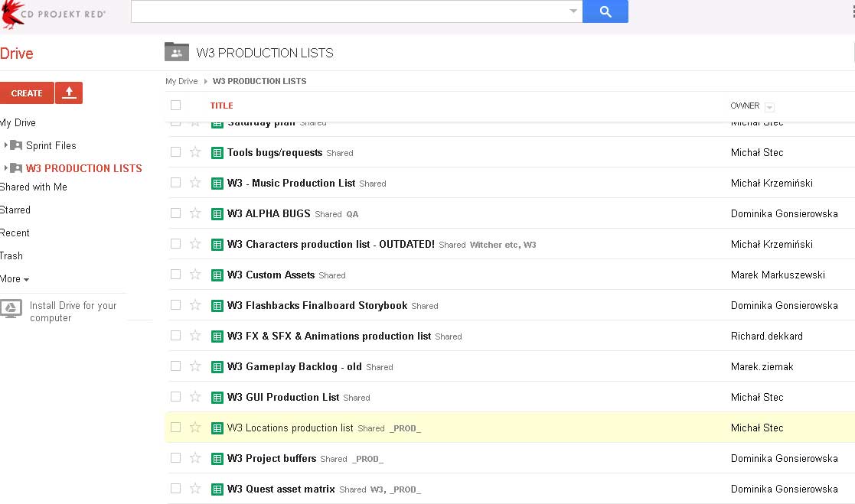Open the Starred section
Viewport: 855px width, 504px height.
pos(15,210)
